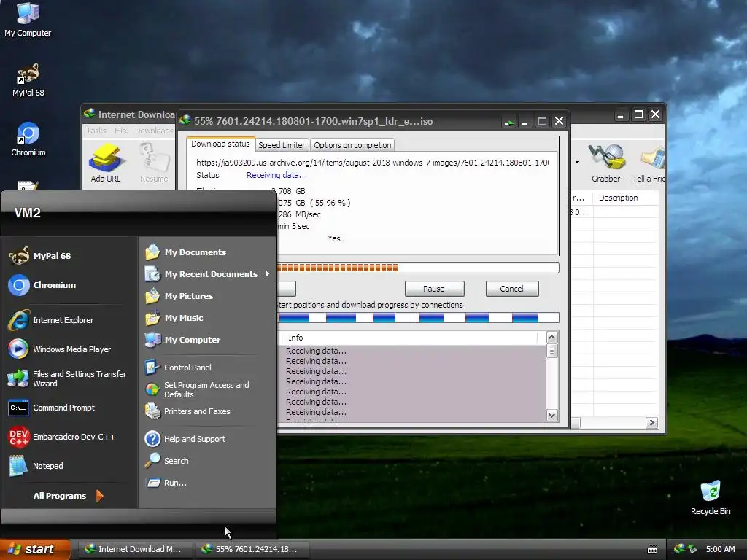Click the orange download progress bar
747x560 pixels.
(417, 268)
